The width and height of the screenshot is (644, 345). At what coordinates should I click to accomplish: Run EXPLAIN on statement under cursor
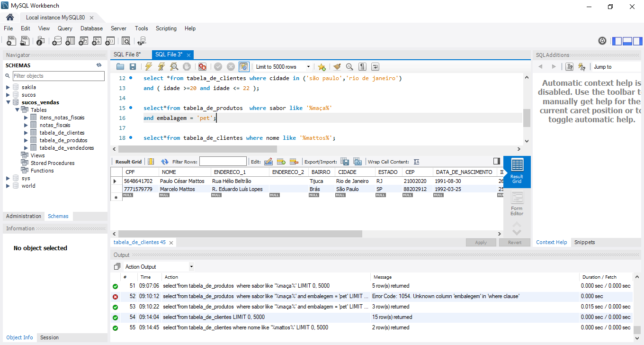174,67
